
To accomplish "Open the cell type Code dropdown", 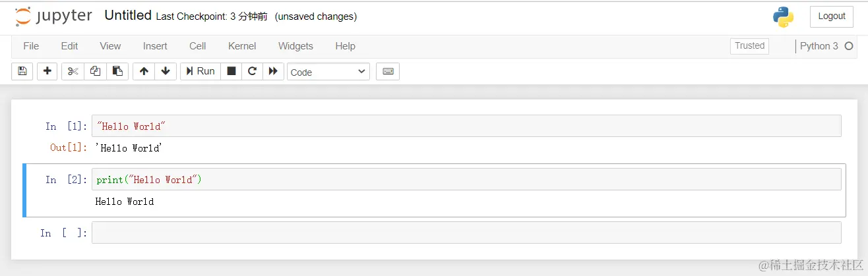I will (328, 72).
